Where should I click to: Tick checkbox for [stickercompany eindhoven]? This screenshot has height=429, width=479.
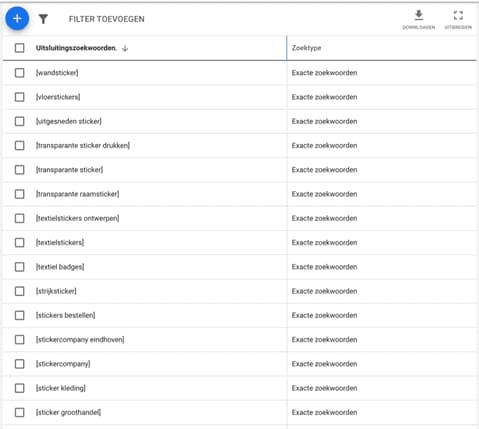[20, 340]
